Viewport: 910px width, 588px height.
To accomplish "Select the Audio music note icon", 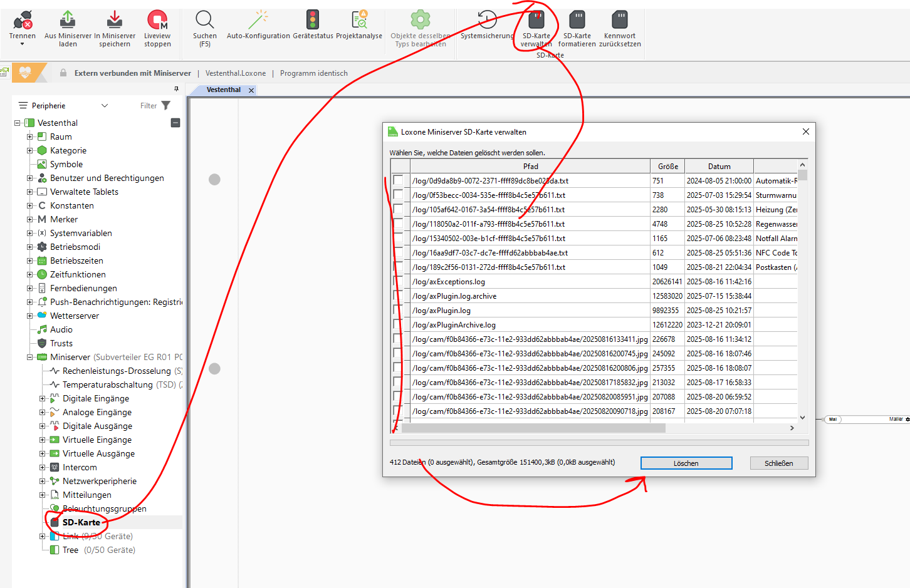I will [42, 329].
